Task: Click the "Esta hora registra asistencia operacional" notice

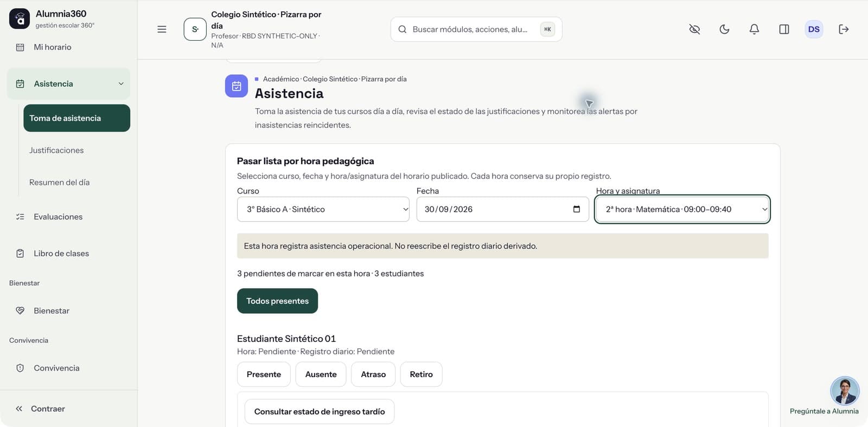Action: pyautogui.click(x=503, y=246)
